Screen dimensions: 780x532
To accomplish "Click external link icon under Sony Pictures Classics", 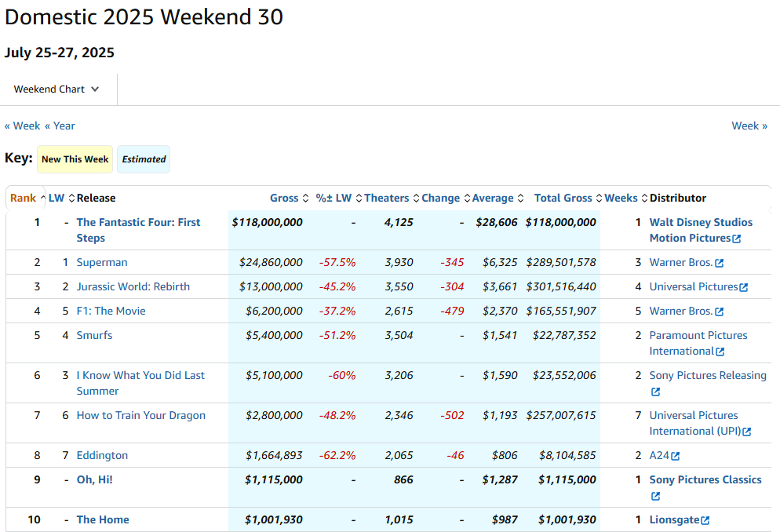I will pos(656,496).
